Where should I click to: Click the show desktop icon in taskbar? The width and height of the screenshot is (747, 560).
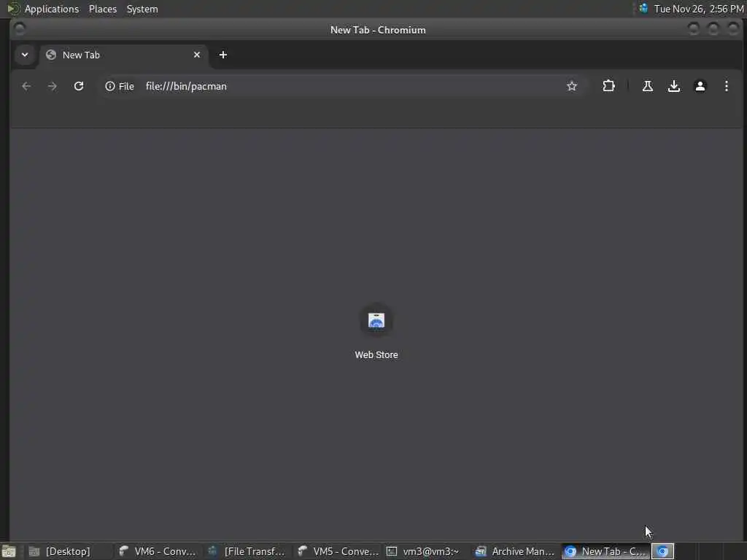point(9,551)
